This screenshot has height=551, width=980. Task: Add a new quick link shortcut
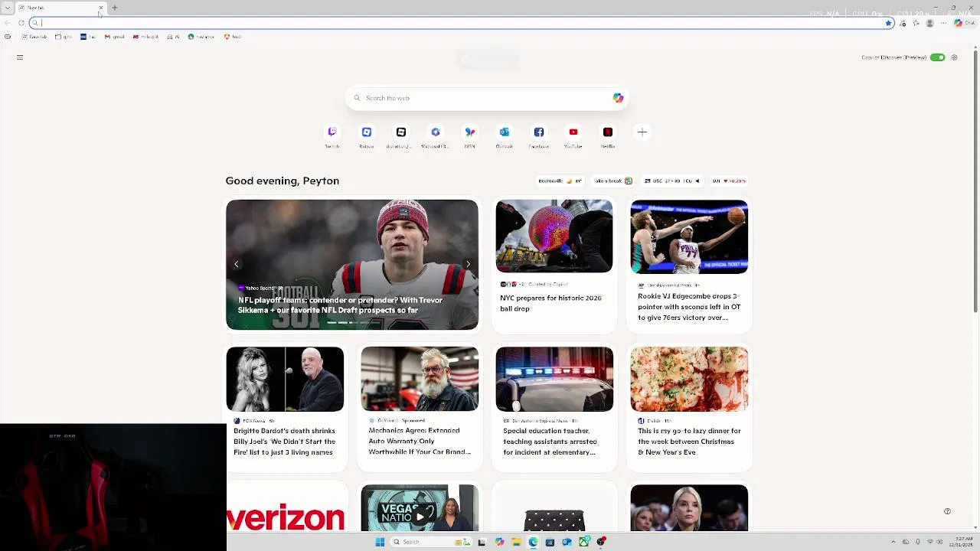642,132
